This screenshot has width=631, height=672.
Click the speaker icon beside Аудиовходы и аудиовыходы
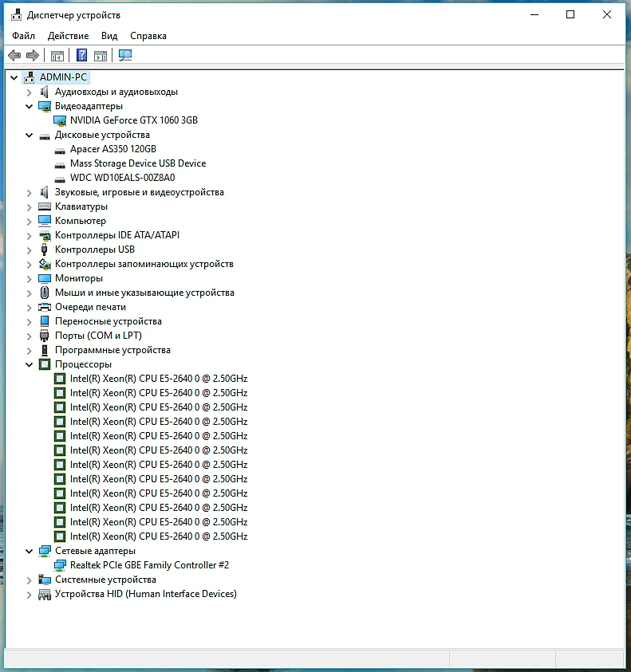44,92
